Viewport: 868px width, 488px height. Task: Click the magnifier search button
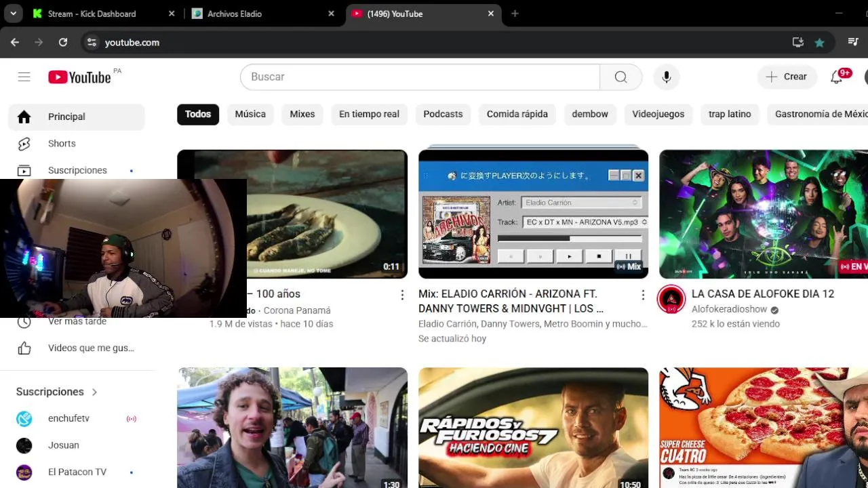[x=620, y=77]
